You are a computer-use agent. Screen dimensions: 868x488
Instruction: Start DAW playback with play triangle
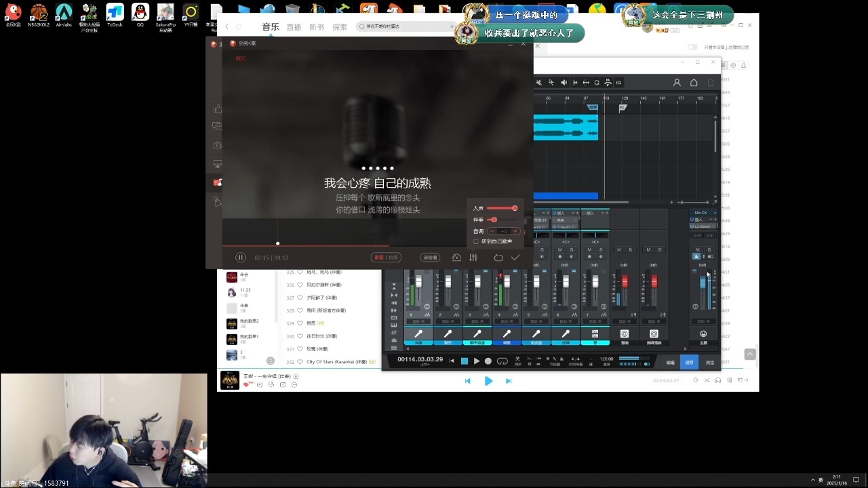(x=477, y=361)
